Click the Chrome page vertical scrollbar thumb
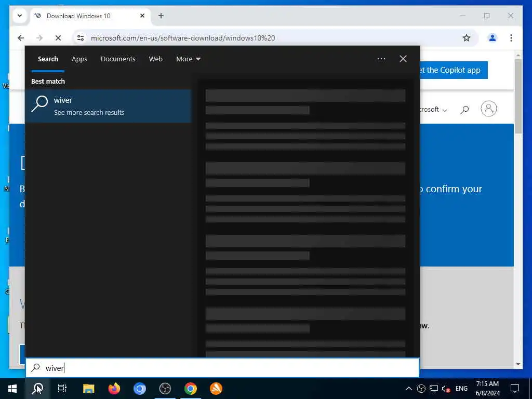This screenshot has height=399, width=532. coord(518,96)
